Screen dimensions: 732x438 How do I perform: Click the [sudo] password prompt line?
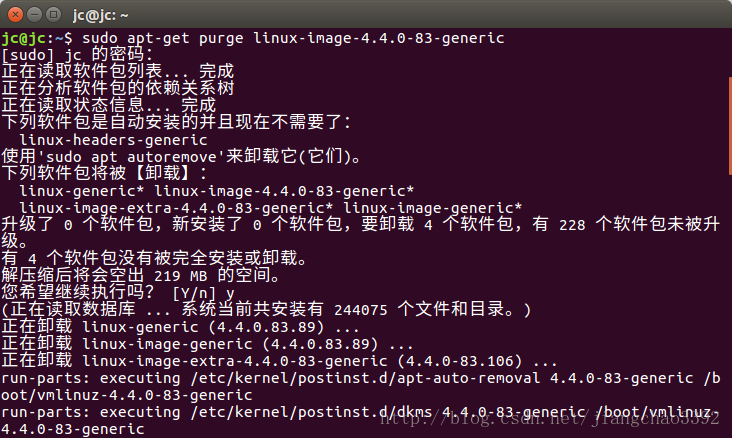tap(77, 55)
